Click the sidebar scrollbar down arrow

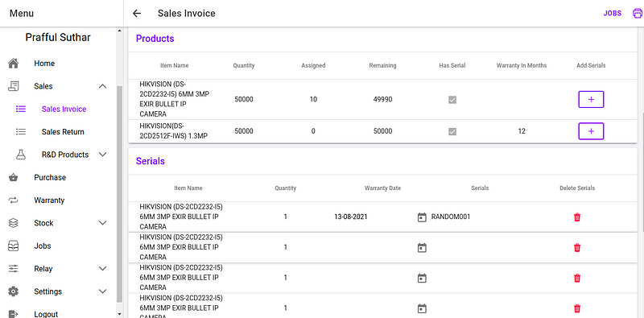119,314
